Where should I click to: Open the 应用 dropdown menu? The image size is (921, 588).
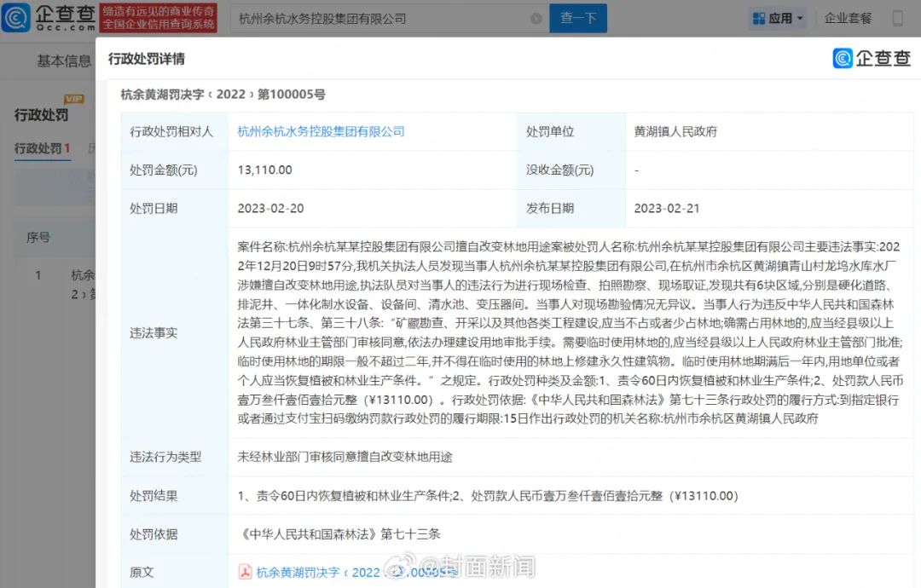coord(779,18)
